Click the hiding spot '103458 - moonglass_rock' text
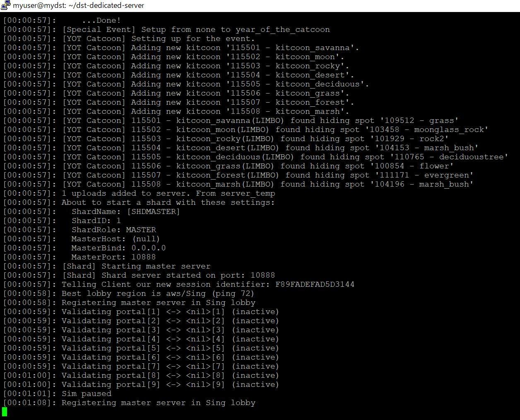The image size is (520, 420). pos(427,130)
